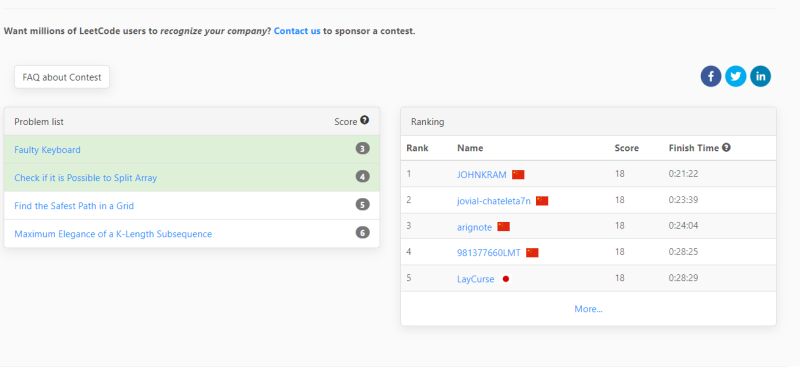This screenshot has width=800, height=375.
Task: Click score badge 3 for Faulty Keyboard
Action: [362, 149]
